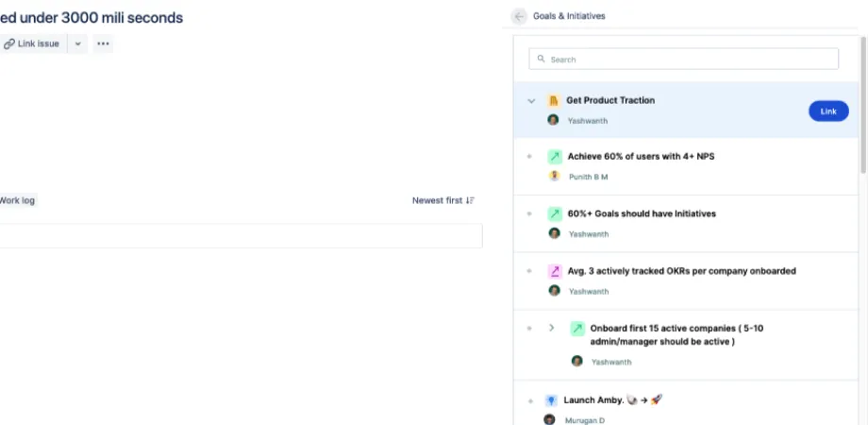
Task: Click Yashwanth avatar under 60%+ Goals row
Action: click(554, 233)
